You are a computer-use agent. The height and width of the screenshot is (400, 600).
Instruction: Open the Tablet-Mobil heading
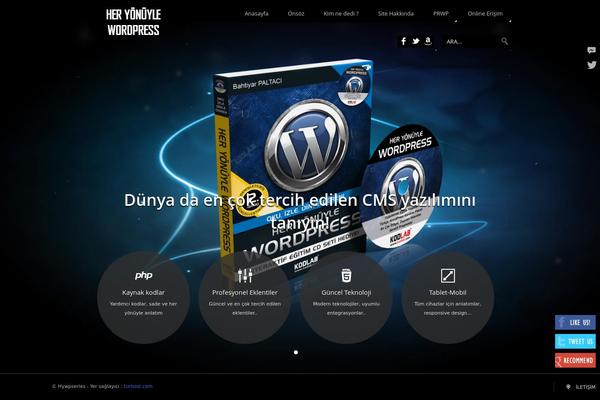tap(448, 292)
